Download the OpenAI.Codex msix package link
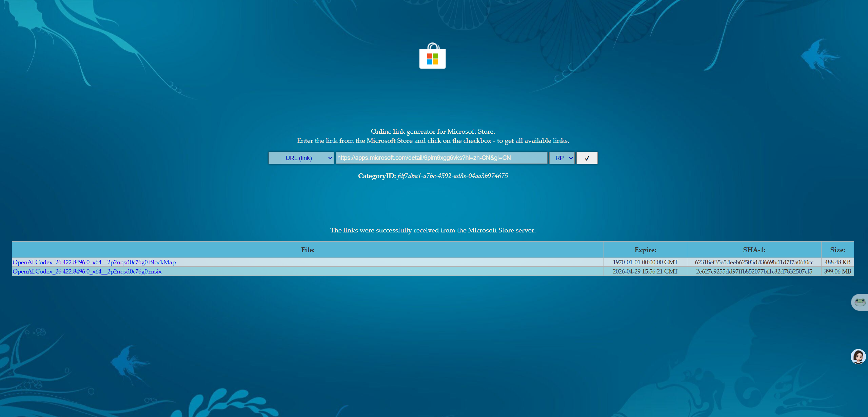 pos(87,271)
